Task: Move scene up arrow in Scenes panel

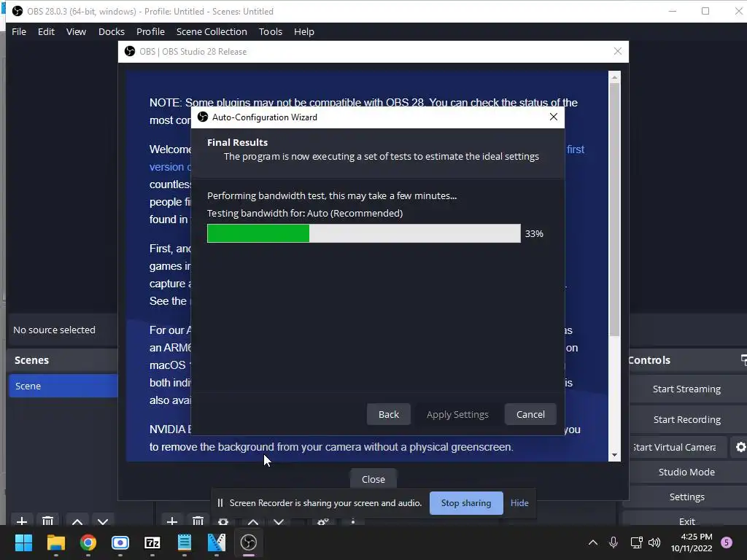Action: pos(77,521)
